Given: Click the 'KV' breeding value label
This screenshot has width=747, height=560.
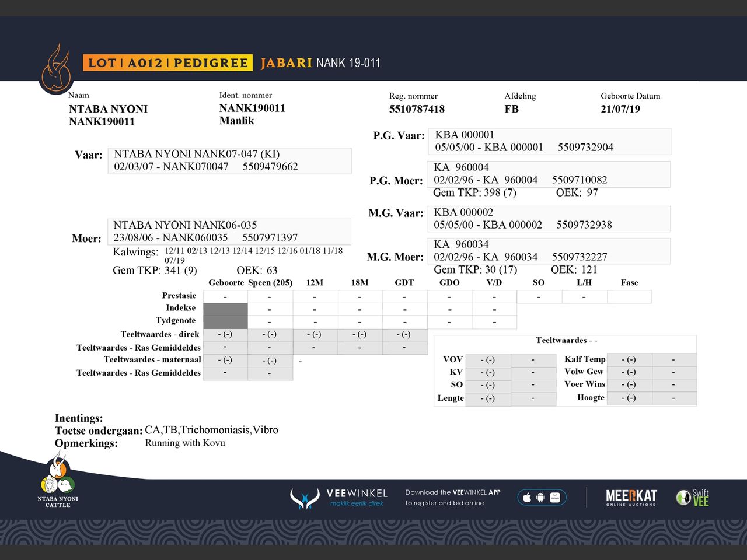Looking at the screenshot, I should point(456,372).
